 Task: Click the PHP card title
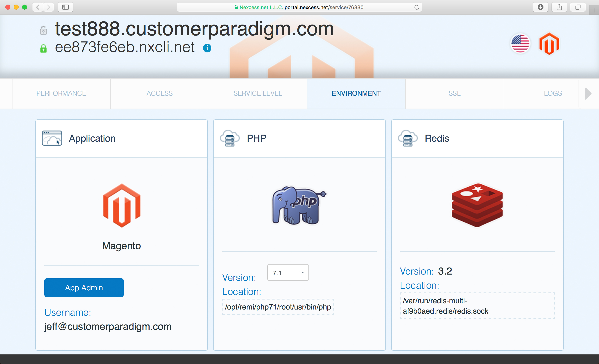pyautogui.click(x=257, y=138)
